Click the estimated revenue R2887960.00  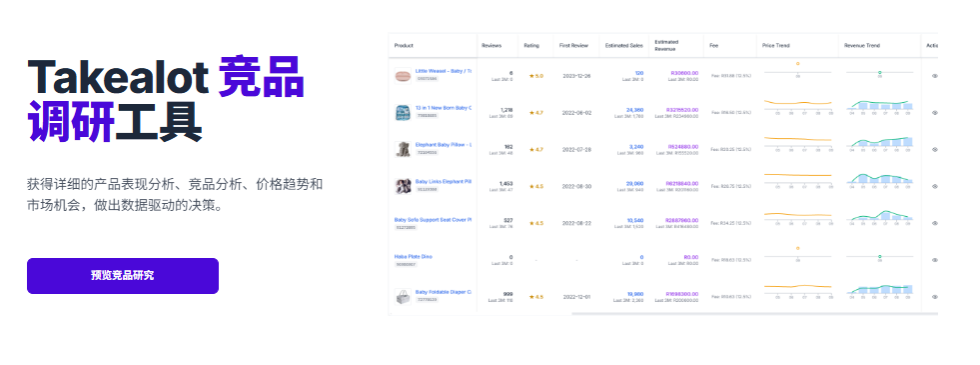coord(682,220)
